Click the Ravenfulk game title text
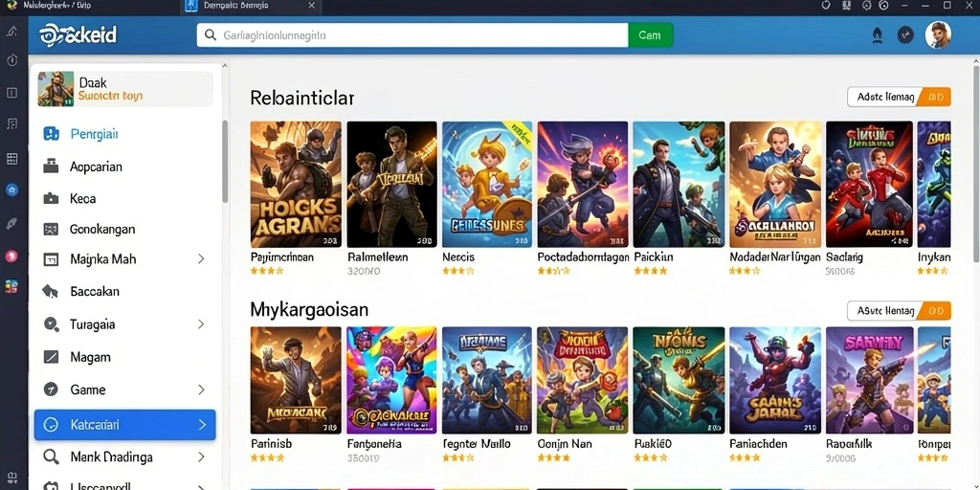Image resolution: width=980 pixels, height=490 pixels. click(x=849, y=444)
